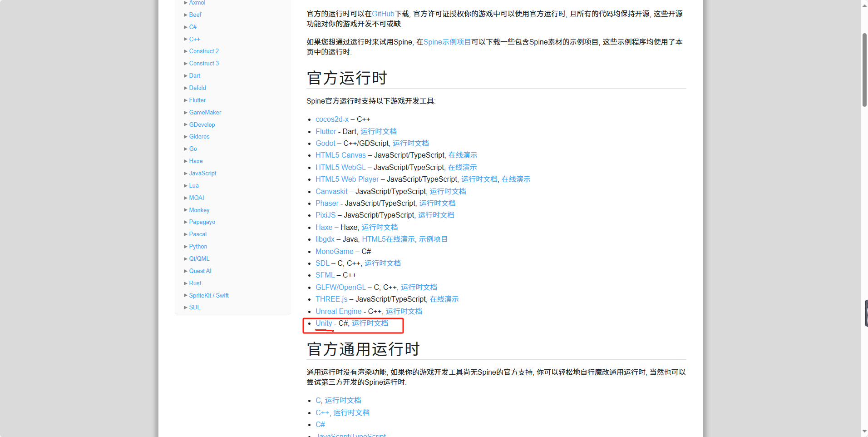The width and height of the screenshot is (868, 437).
Task: Open the libgdx runtime link
Action: click(325, 239)
